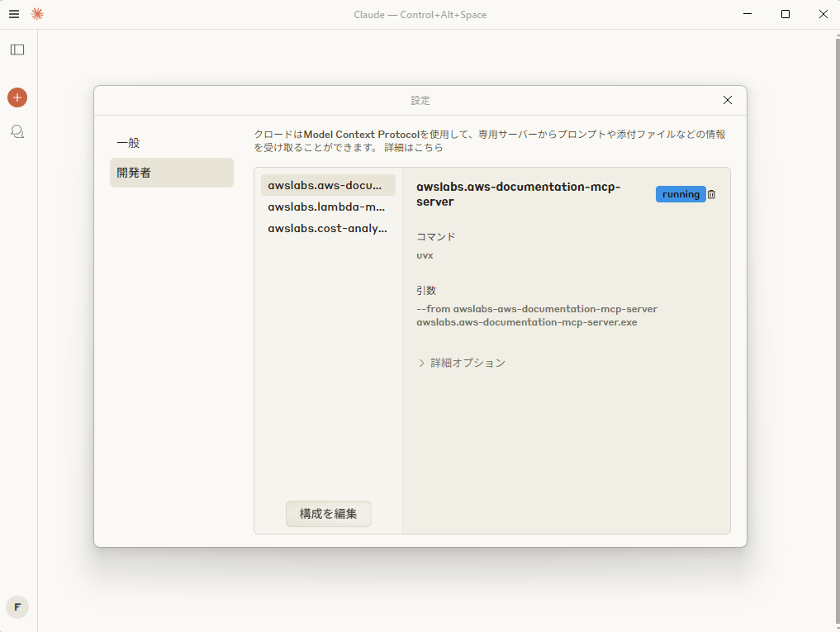Open the 詳細はこちら link
Image resolution: width=840 pixels, height=632 pixels.
(x=414, y=147)
